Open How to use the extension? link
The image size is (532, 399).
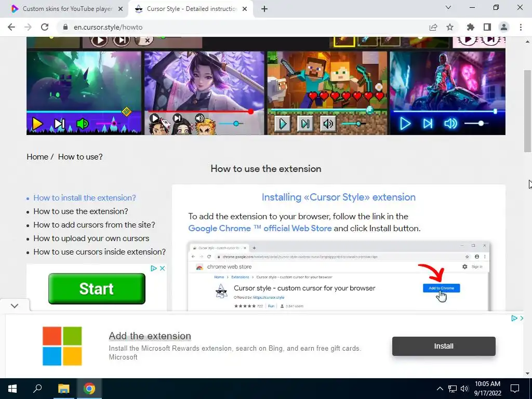pos(81,211)
